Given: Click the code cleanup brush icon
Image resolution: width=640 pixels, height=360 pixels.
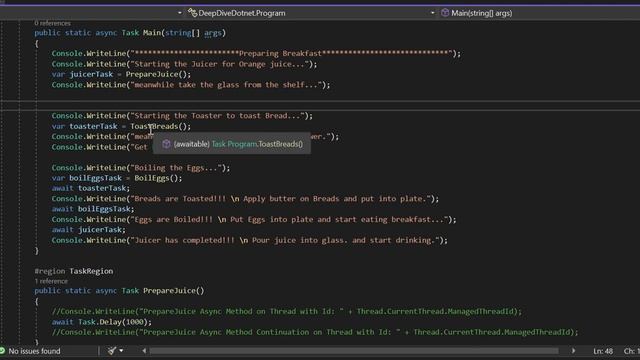Looking at the screenshot, I should click(x=111, y=351).
